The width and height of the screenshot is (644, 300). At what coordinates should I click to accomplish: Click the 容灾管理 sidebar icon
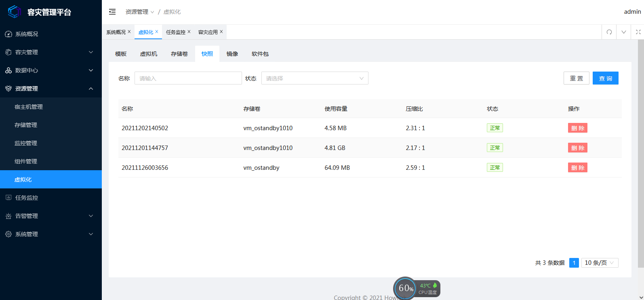click(x=8, y=52)
